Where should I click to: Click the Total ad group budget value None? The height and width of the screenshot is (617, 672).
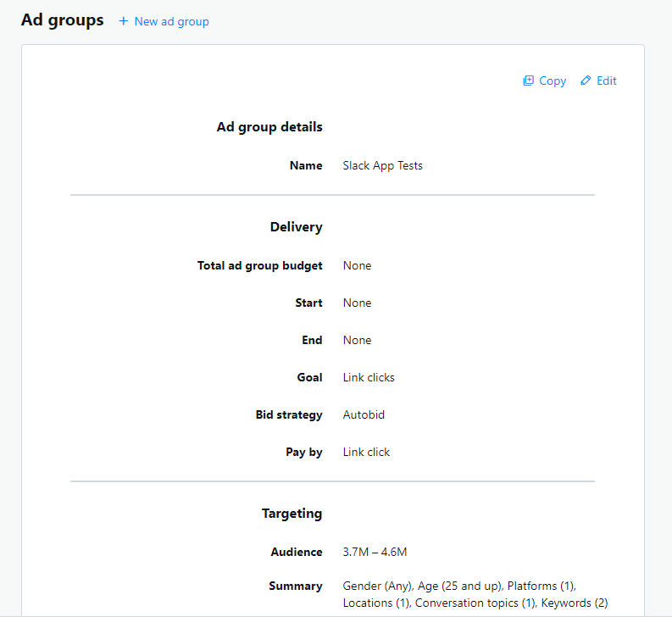[357, 265]
